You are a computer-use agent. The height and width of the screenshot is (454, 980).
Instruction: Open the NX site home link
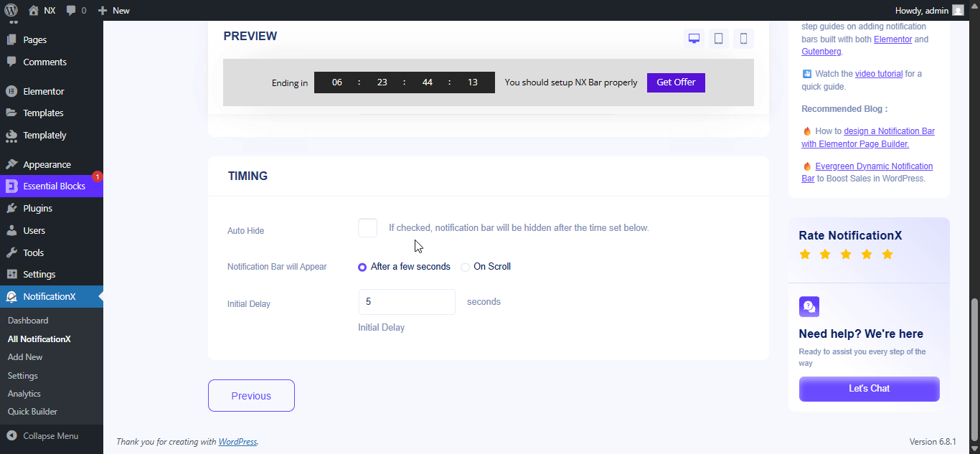click(x=42, y=10)
